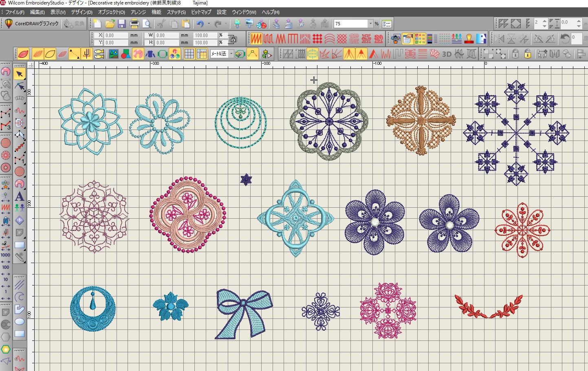Click the Options checklist icon beside zoom
Image resolution: width=588 pixels, height=371 pixels.
pyautogui.click(x=387, y=24)
